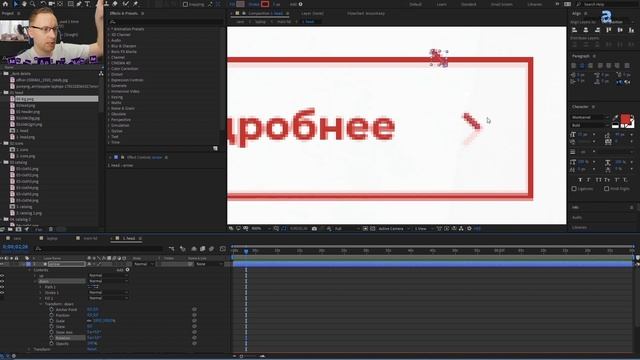
Task: Open the red fill color in Character panel
Action: (625, 118)
